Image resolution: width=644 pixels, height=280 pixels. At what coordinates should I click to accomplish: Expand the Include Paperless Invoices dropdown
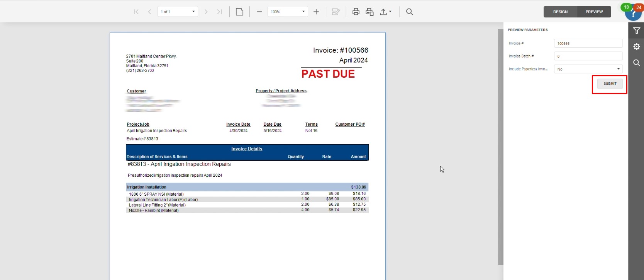pyautogui.click(x=588, y=69)
